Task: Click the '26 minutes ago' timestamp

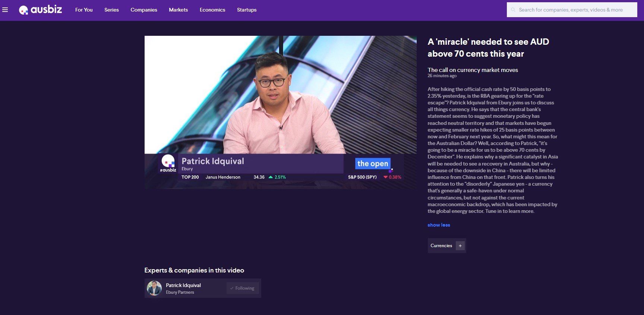Action: [442, 76]
